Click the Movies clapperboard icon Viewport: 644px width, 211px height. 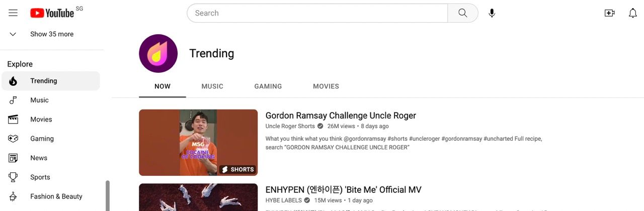point(13,120)
